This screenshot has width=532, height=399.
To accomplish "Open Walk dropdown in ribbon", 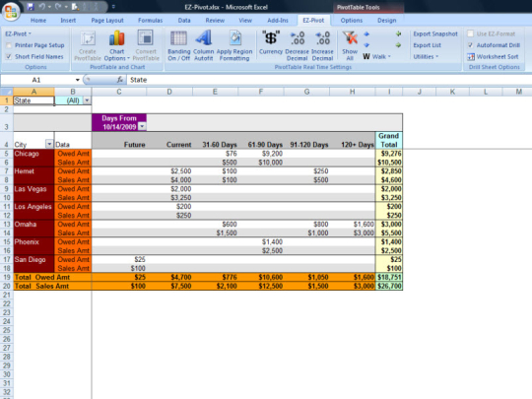I will coord(377,57).
